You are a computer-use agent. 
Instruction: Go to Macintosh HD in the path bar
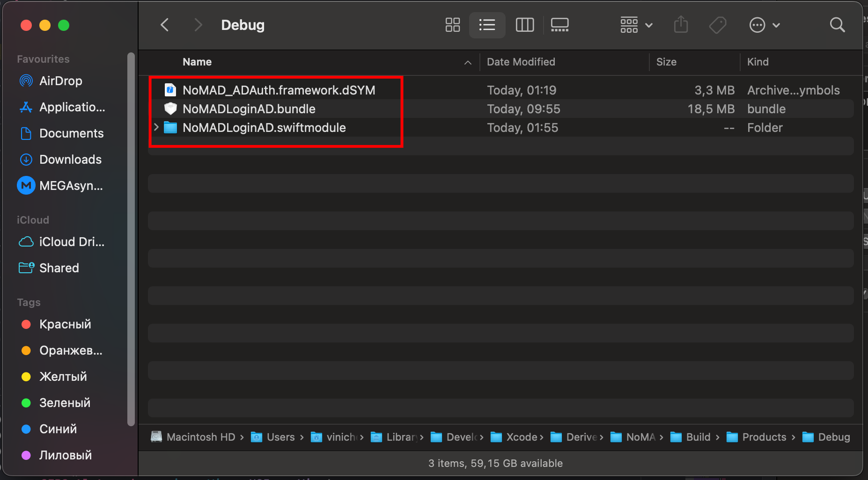(200, 437)
